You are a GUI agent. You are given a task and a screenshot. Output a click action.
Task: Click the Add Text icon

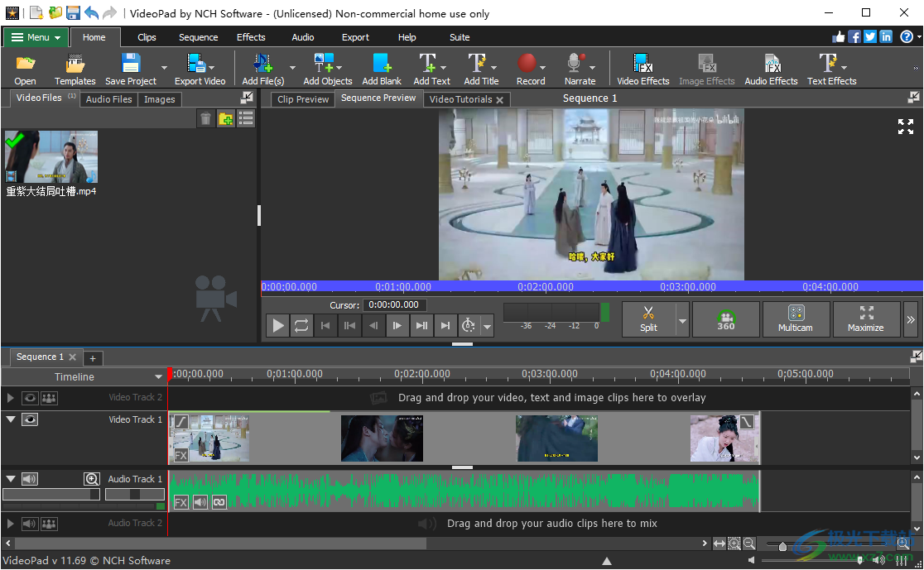pyautogui.click(x=428, y=62)
